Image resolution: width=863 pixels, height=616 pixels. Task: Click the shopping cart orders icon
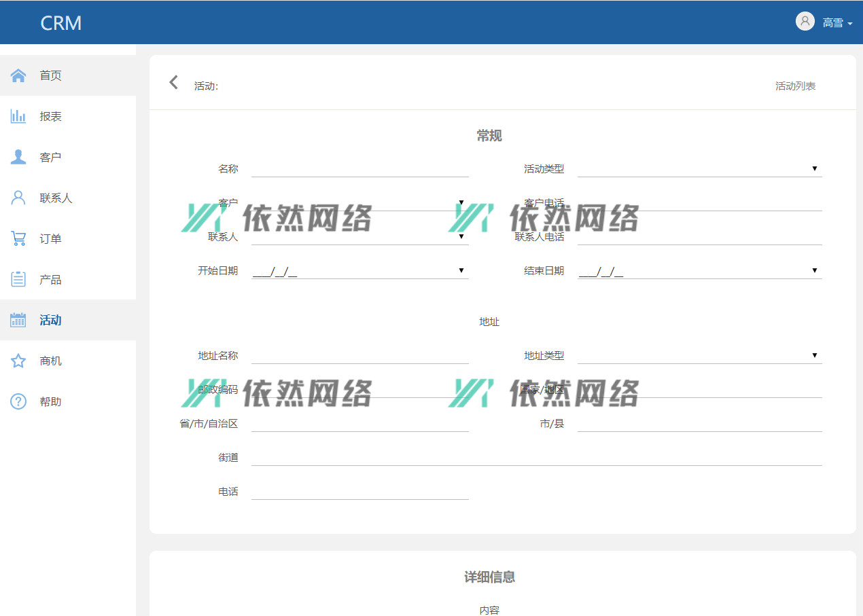click(x=18, y=238)
